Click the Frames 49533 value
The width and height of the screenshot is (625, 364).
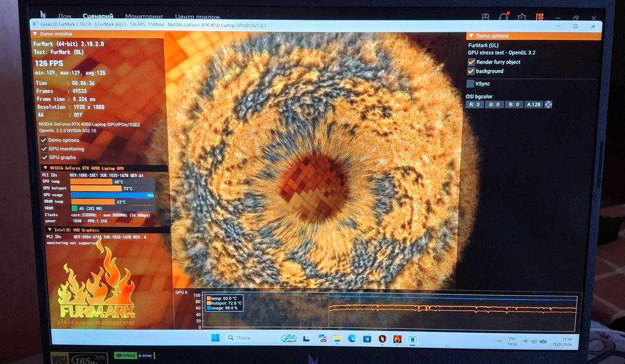coord(79,91)
